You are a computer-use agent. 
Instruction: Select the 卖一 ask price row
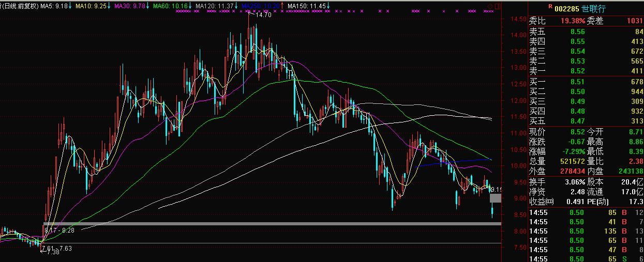tap(586, 71)
